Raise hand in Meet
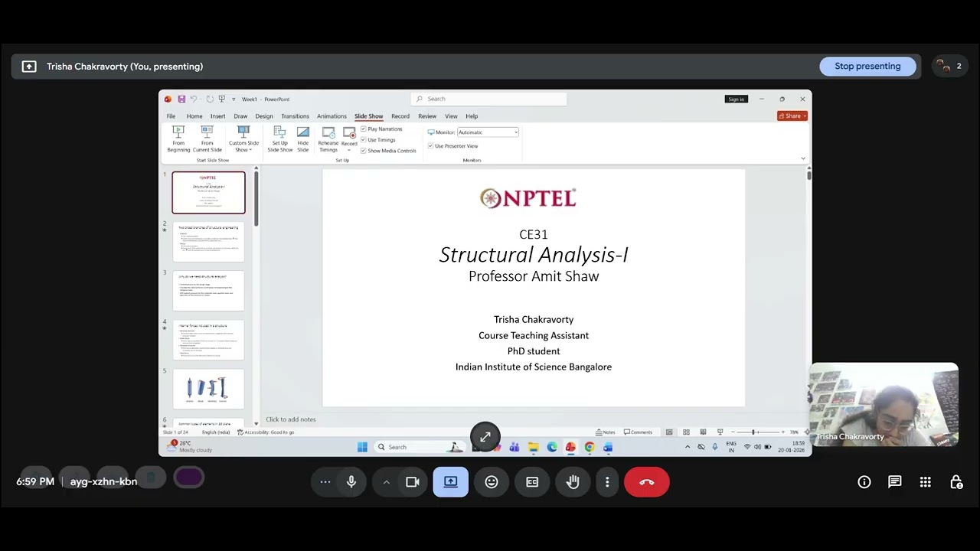The height and width of the screenshot is (551, 980). (x=573, y=482)
